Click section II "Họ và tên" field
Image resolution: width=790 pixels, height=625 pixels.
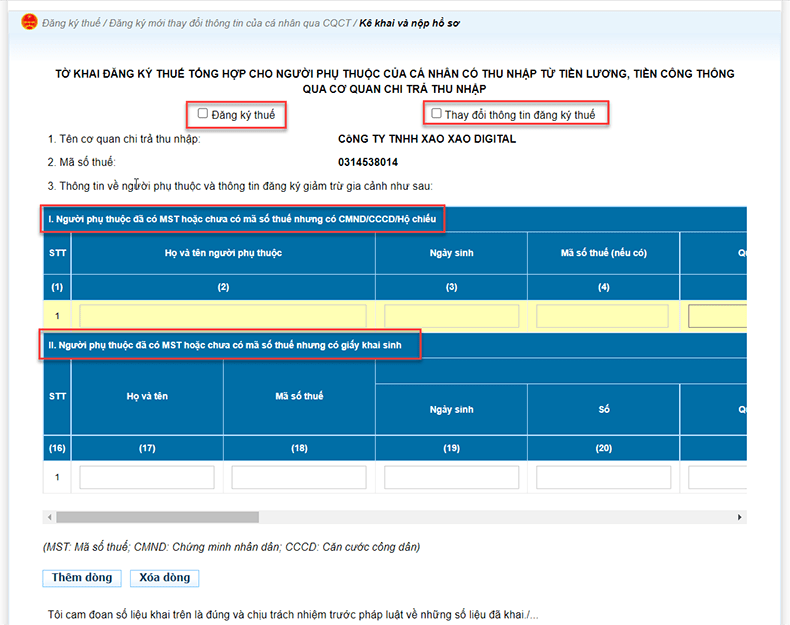pyautogui.click(x=147, y=478)
